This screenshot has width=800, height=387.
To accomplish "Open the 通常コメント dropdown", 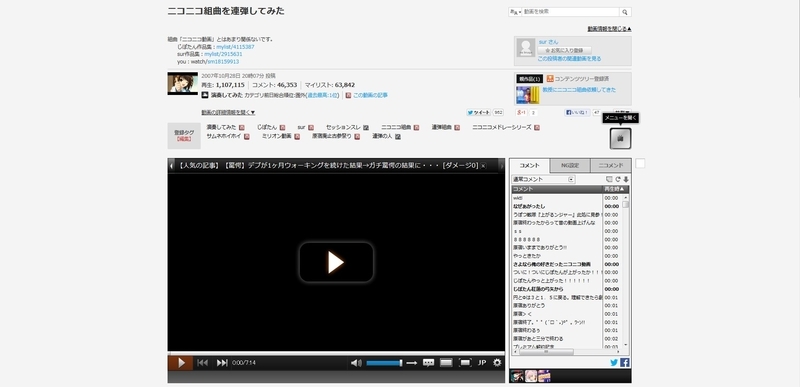I will (543, 179).
